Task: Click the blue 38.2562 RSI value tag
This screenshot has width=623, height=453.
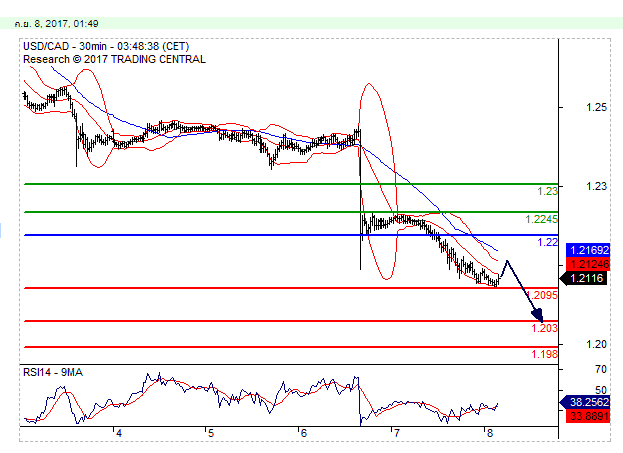Action: coord(585,402)
